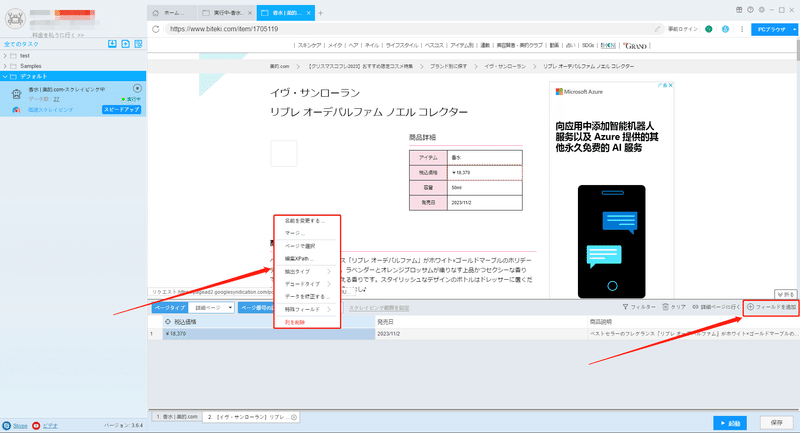
Task: Click the crab avatar profile icon
Action: coord(15,19)
